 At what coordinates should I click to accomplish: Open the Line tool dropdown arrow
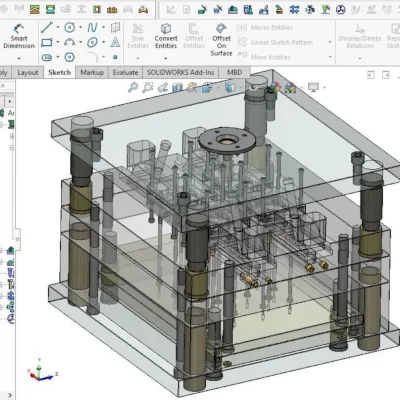point(58,28)
